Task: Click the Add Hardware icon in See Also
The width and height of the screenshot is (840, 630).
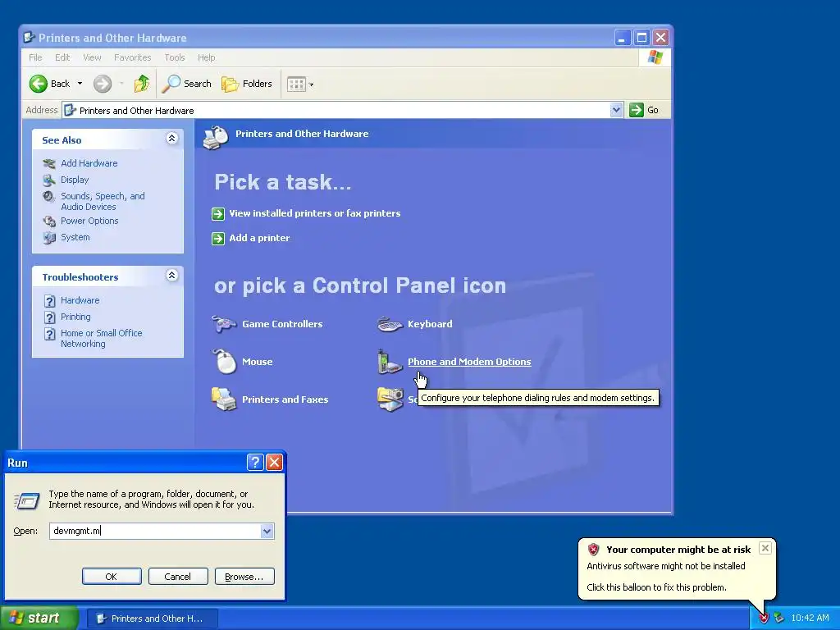Action: [49, 163]
